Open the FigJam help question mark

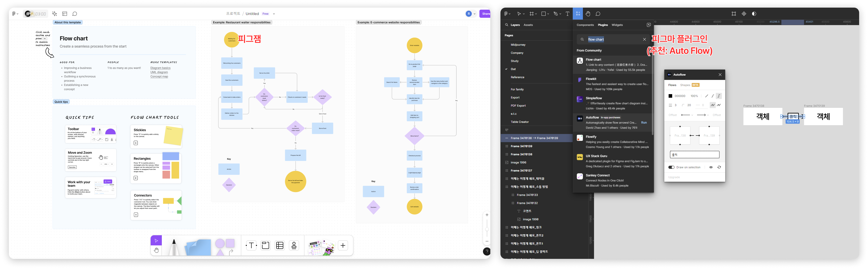pyautogui.click(x=487, y=251)
